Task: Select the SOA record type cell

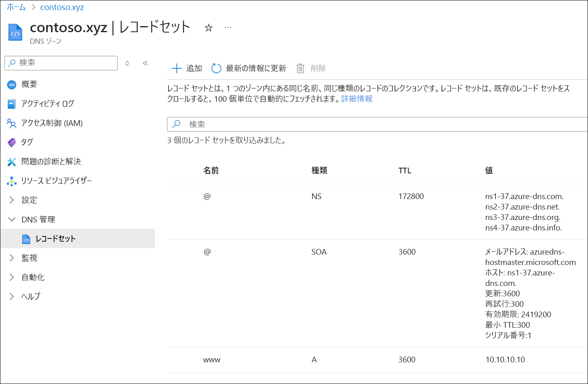Action: [319, 252]
